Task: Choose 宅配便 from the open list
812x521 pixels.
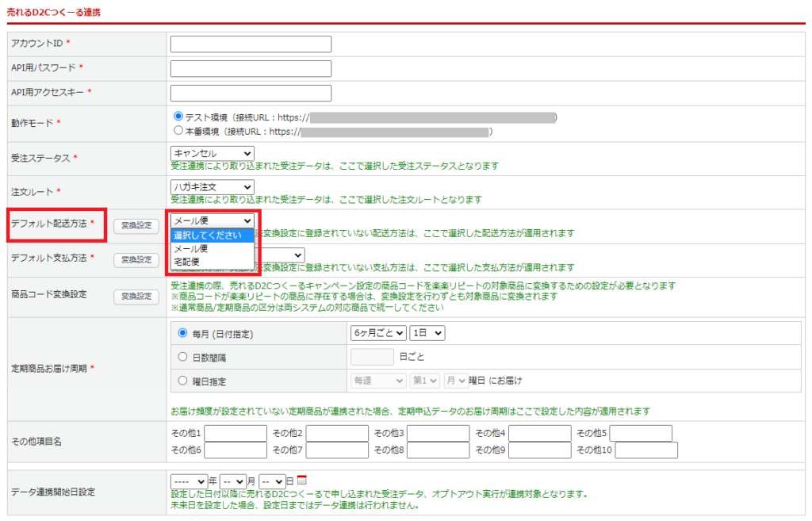Action: click(187, 261)
